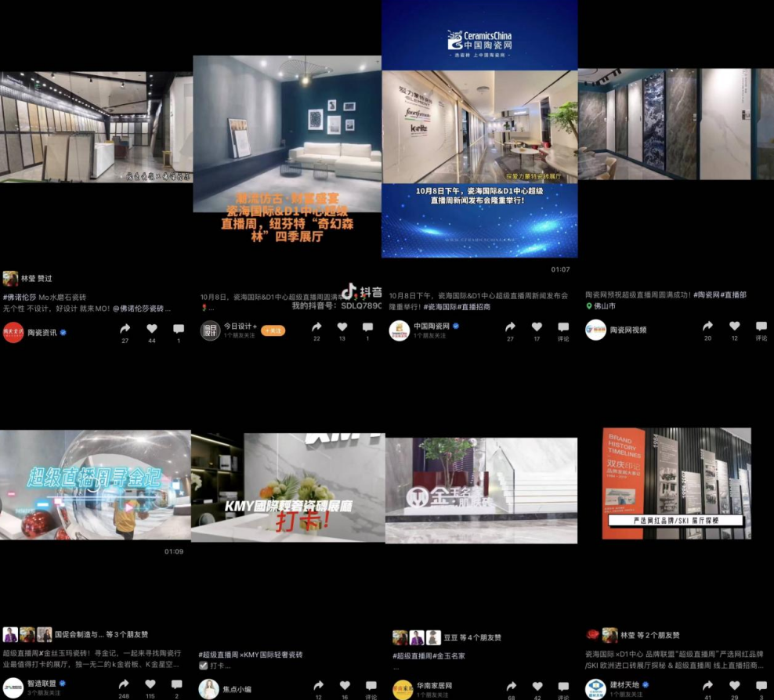Screen dimensions: 774x700
Task: Tap the heart icon on 中国陶瓷网 video
Action: 537,327
